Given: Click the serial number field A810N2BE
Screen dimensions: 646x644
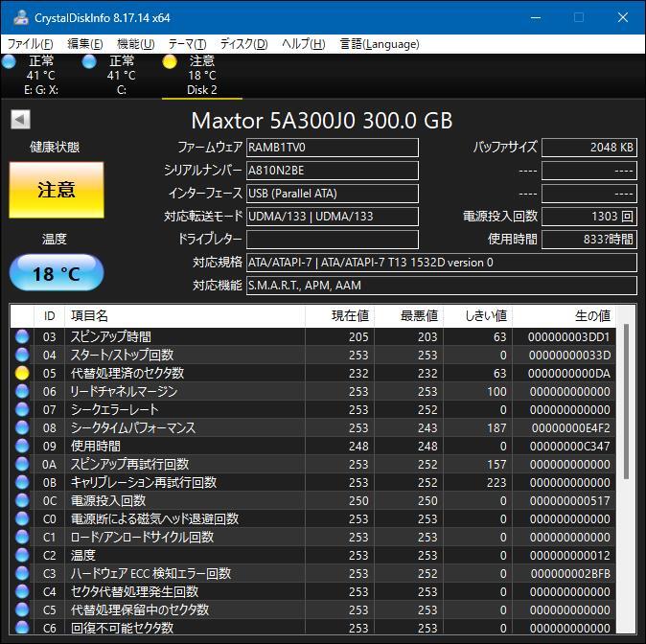Looking at the screenshot, I should [x=333, y=171].
